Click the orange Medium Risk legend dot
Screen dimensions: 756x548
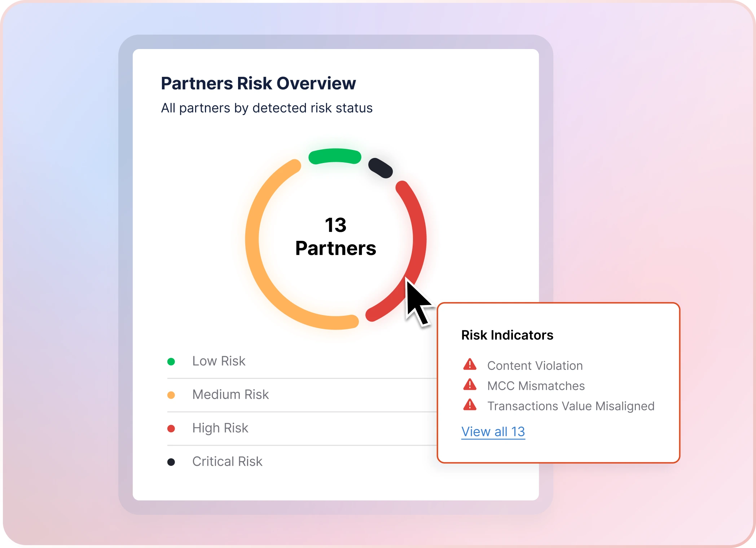coord(171,395)
